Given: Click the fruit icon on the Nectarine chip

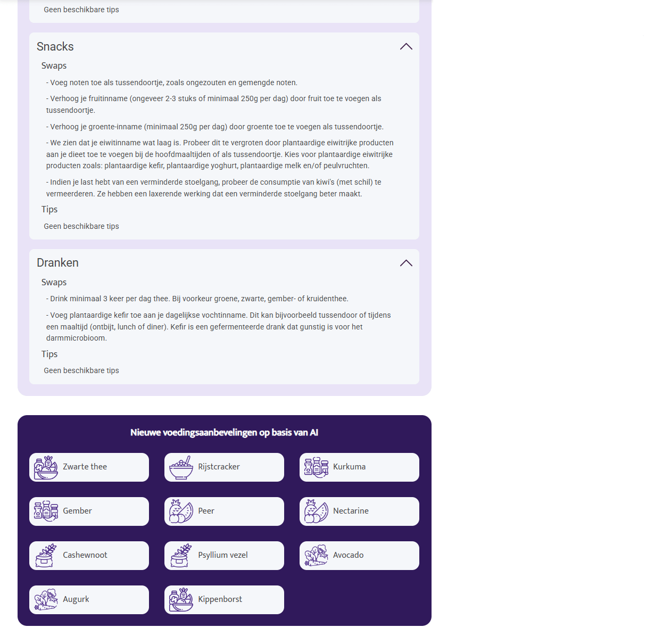Looking at the screenshot, I should 316,511.
